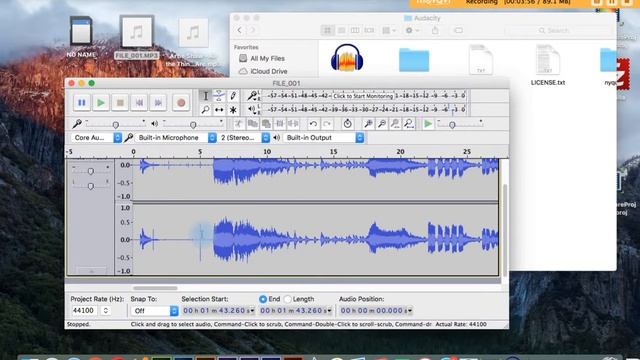This screenshot has width=640, height=360.
Task: Click the red Record button
Action: pos(181,102)
